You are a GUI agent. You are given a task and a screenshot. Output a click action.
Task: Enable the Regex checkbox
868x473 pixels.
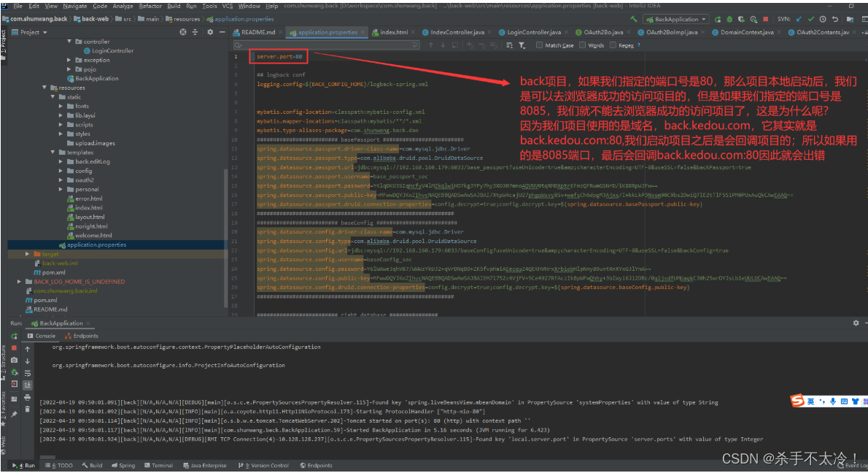point(613,45)
